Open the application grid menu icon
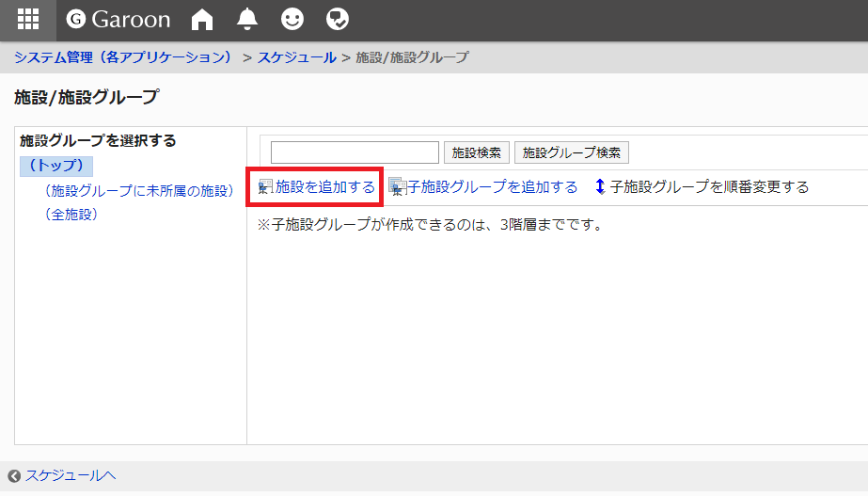This screenshot has height=496, width=868. point(28,20)
